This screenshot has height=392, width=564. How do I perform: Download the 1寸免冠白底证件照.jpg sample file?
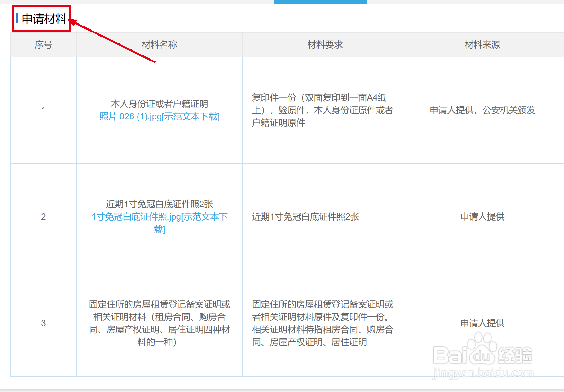pyautogui.click(x=159, y=223)
